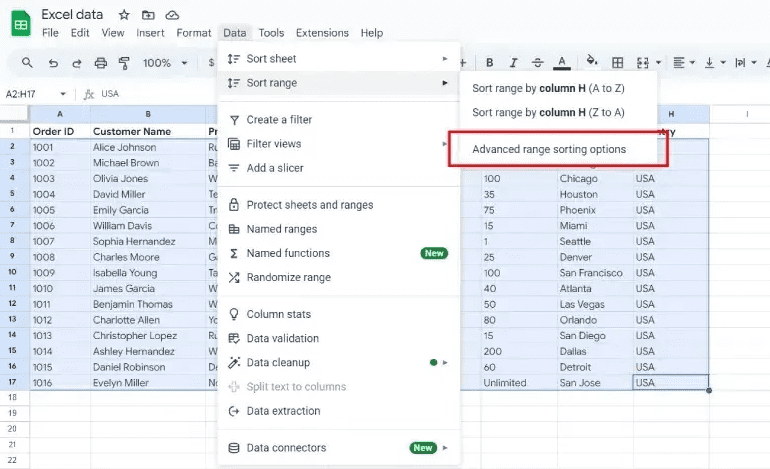Choose Sort range by column H A to Z
Viewport: 770px width, 469px height.
[x=548, y=88]
